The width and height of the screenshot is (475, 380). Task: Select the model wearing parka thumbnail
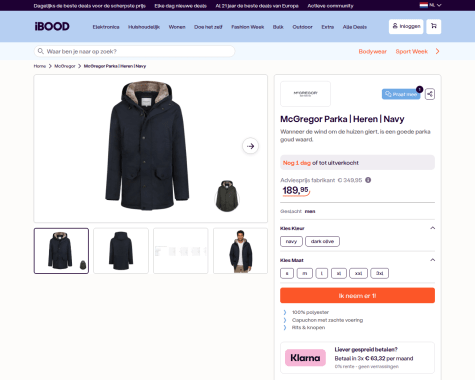[240, 251]
